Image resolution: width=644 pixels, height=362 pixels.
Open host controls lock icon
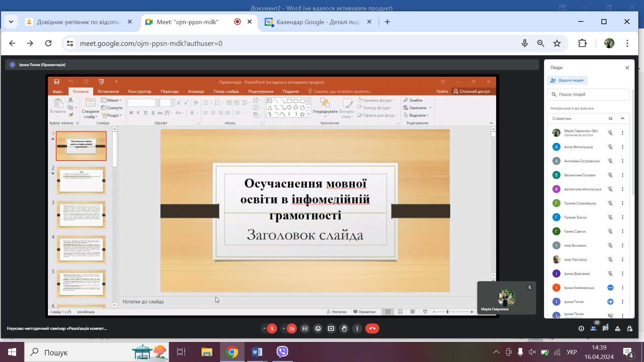point(630,328)
